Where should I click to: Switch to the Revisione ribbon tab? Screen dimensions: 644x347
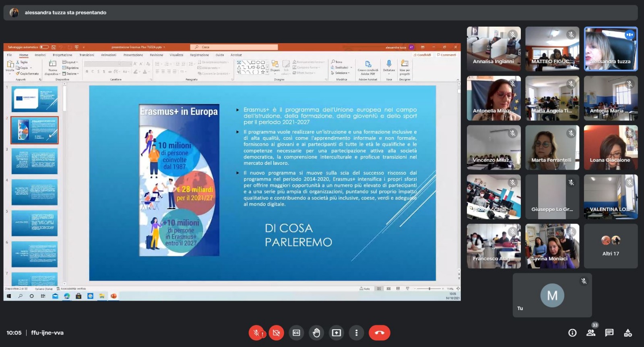tap(157, 55)
